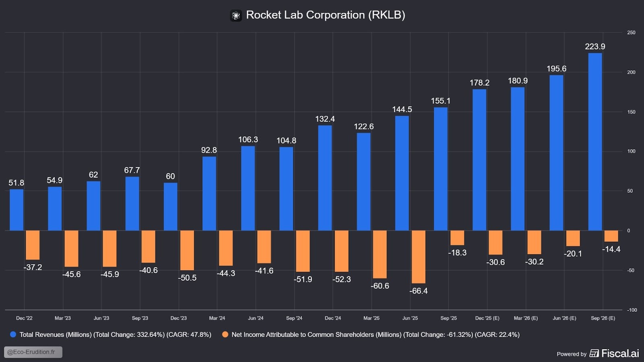
Task: Click the '54.9' revenue value label
Action: [x=55, y=181]
